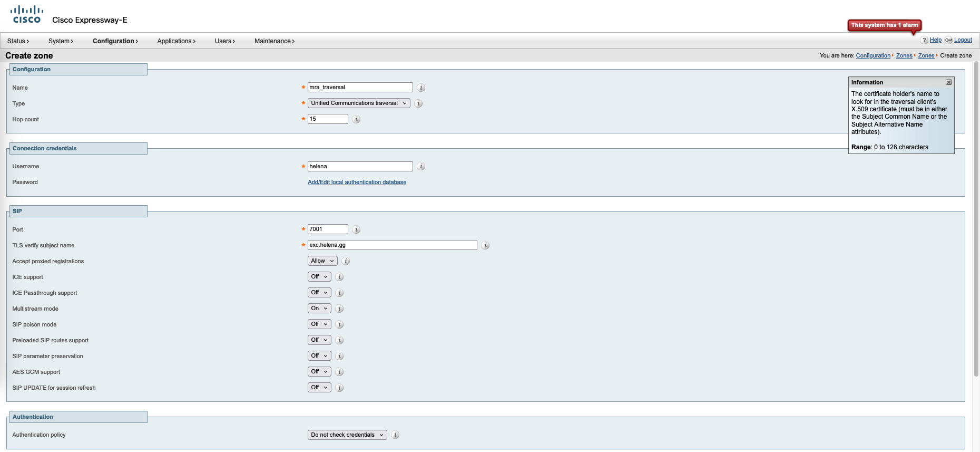Click info icon beside Hop count field
This screenshot has width=980, height=452.
click(x=356, y=119)
